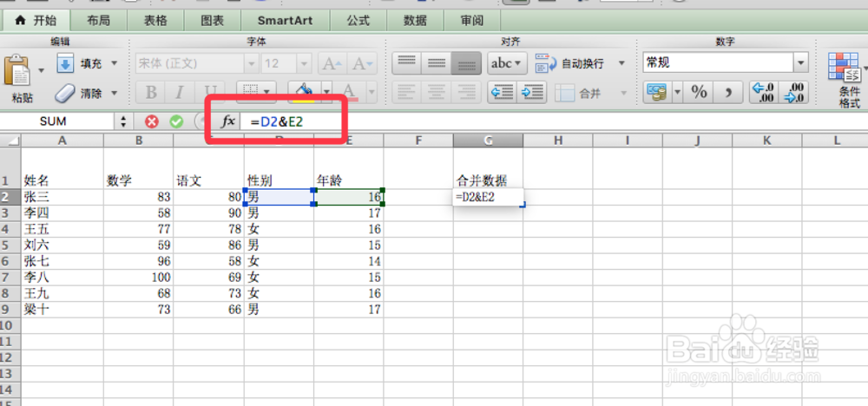Click the cell containing 梁十
Image resolution: width=868 pixels, height=406 pixels.
[x=62, y=309]
